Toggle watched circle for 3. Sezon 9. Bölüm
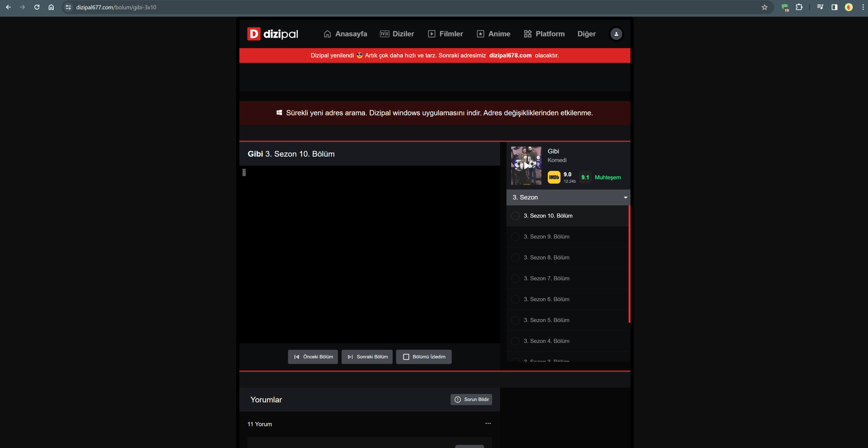The width and height of the screenshot is (868, 448). [515, 237]
